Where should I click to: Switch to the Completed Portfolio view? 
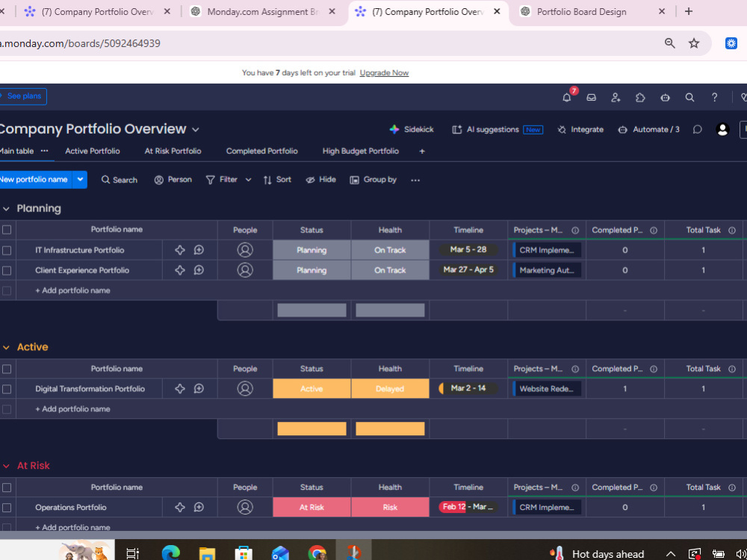click(x=262, y=151)
